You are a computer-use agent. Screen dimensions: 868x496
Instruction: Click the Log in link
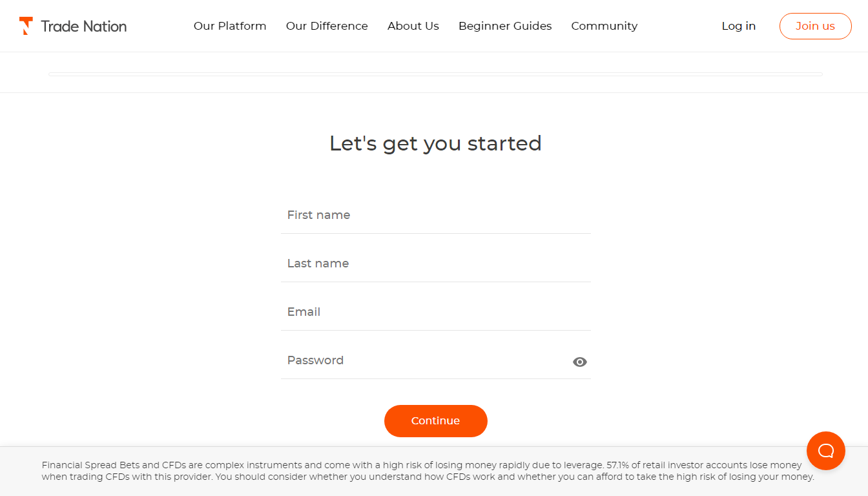pos(738,26)
